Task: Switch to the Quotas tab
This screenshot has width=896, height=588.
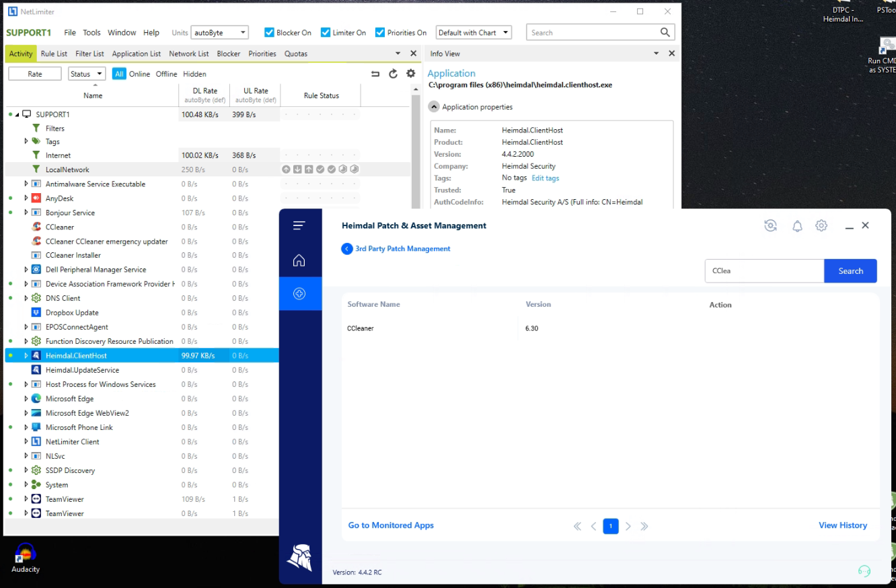Action: (296, 54)
